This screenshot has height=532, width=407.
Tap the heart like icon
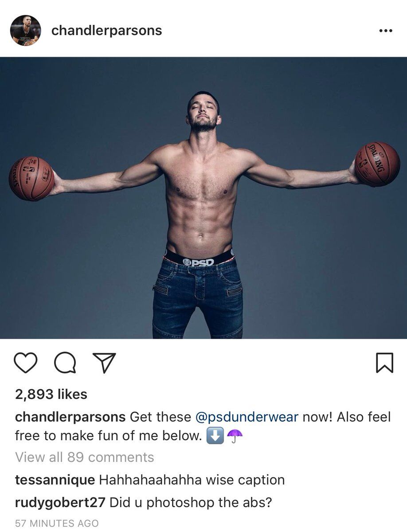(25, 363)
